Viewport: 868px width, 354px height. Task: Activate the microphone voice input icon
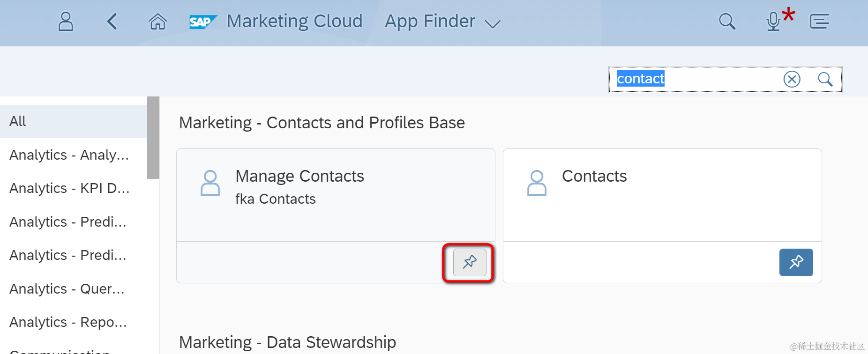774,22
